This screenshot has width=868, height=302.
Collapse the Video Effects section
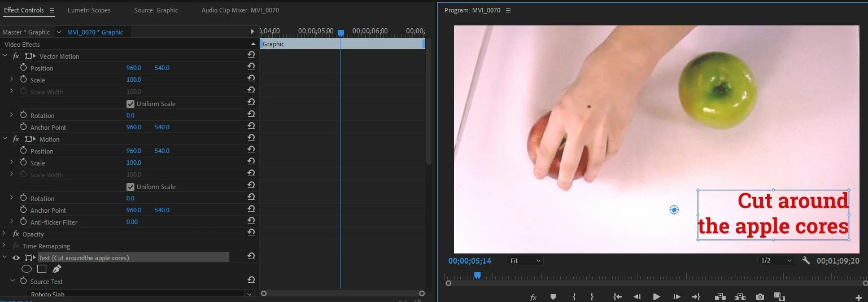253,44
